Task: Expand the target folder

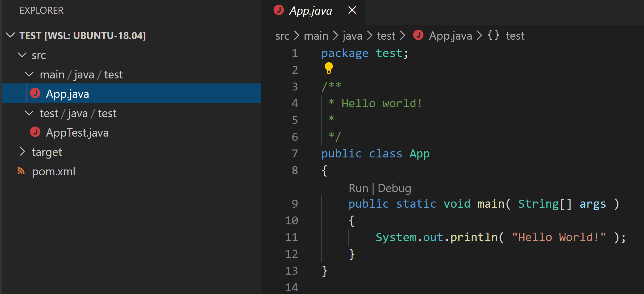Action: [23, 152]
